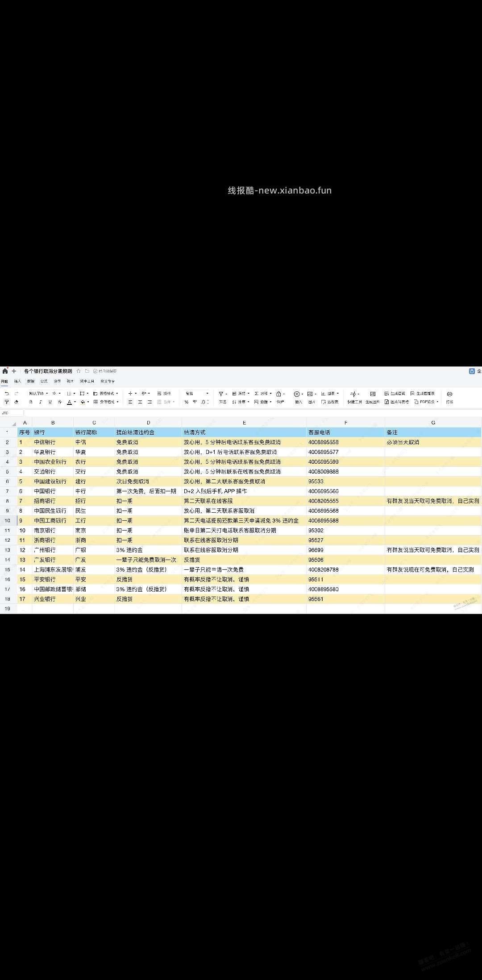Click the align right icon
The height and width of the screenshot is (980, 482).
point(150,402)
